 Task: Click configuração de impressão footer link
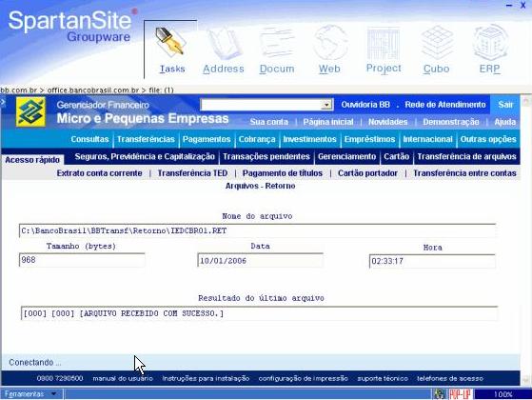click(304, 378)
